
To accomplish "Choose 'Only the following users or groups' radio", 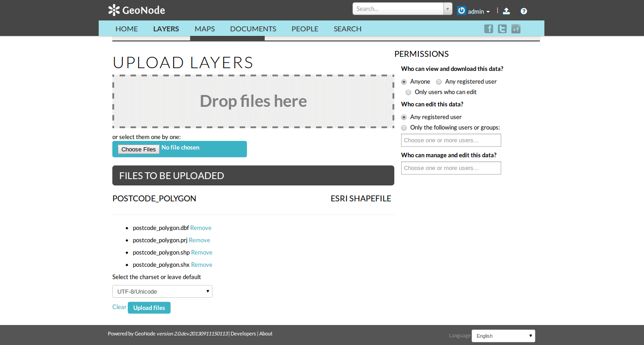I will click(x=404, y=128).
